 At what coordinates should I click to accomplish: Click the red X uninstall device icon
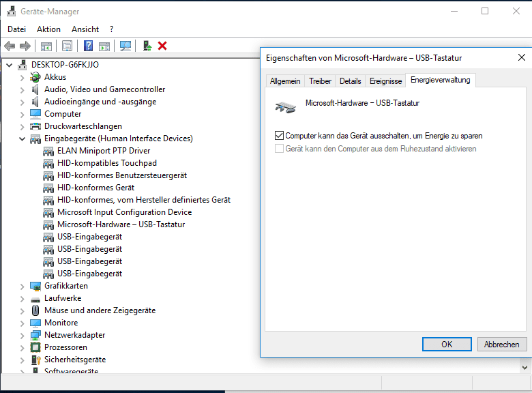tap(162, 46)
